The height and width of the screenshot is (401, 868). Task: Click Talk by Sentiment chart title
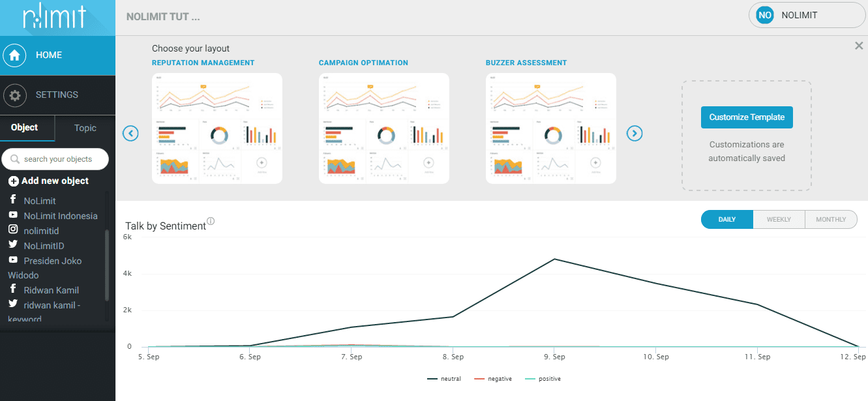(x=166, y=226)
